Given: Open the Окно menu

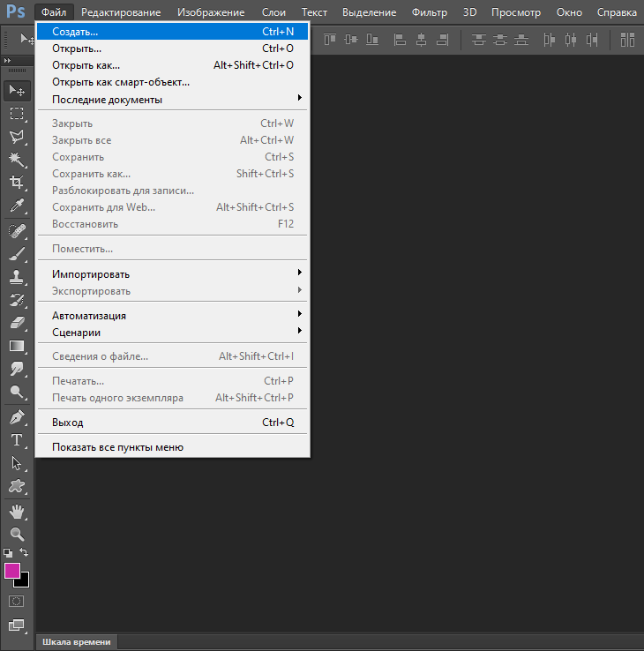Looking at the screenshot, I should 569,12.
